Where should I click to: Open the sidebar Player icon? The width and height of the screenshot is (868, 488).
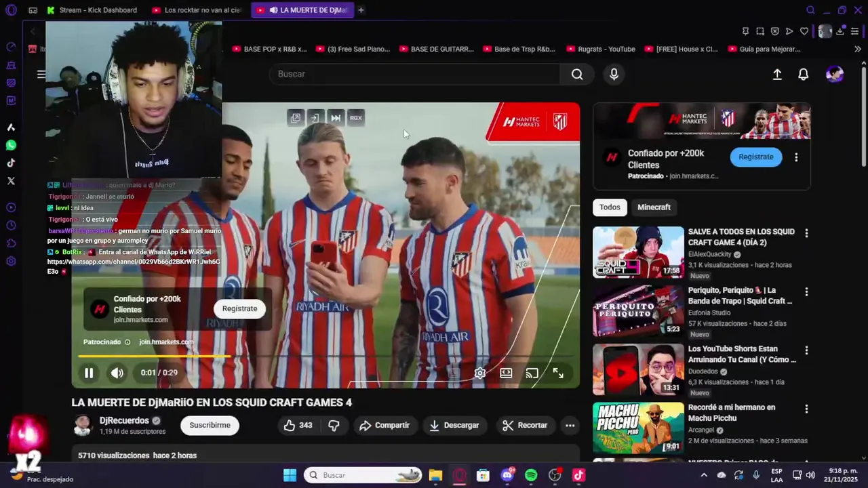pyautogui.click(x=11, y=207)
